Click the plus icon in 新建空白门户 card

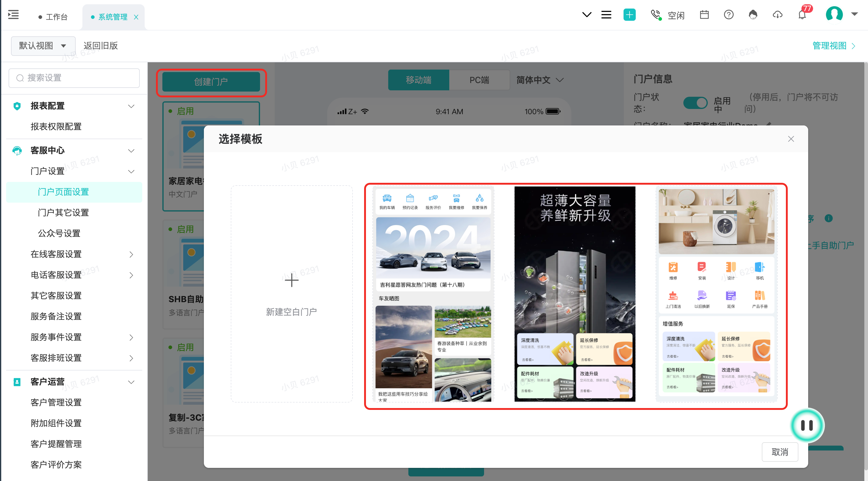(x=291, y=280)
